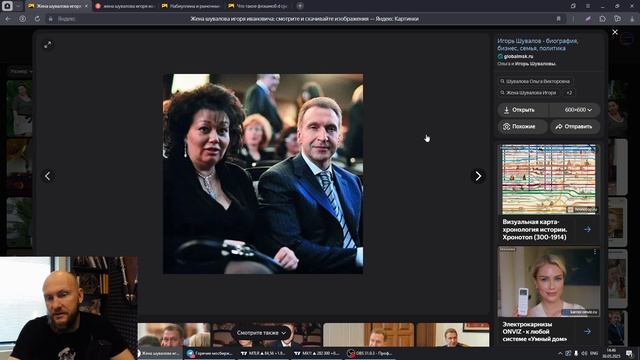The width and height of the screenshot is (640, 360).
Task: Open first related thumbnail in bottom strip
Action: tap(174, 335)
